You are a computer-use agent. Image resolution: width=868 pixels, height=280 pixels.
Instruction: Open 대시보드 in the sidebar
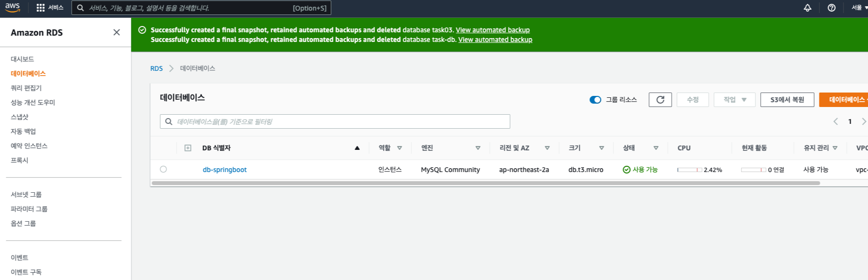(22, 59)
